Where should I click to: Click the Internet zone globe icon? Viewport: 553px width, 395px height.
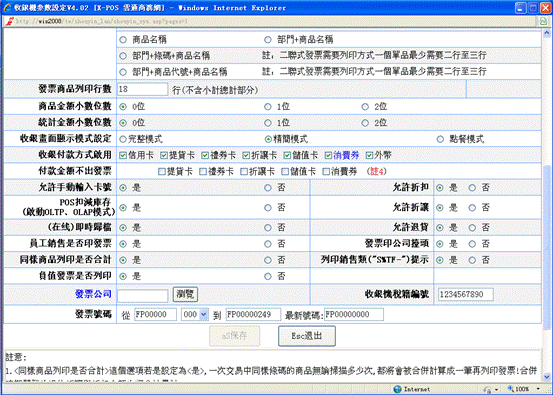coord(397,389)
